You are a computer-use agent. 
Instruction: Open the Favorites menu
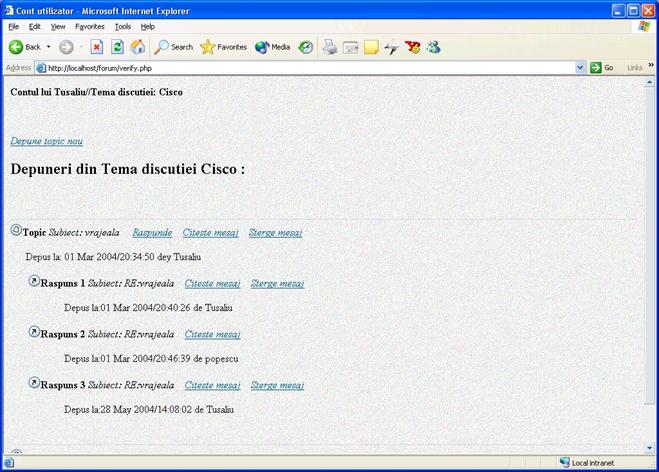[x=90, y=26]
